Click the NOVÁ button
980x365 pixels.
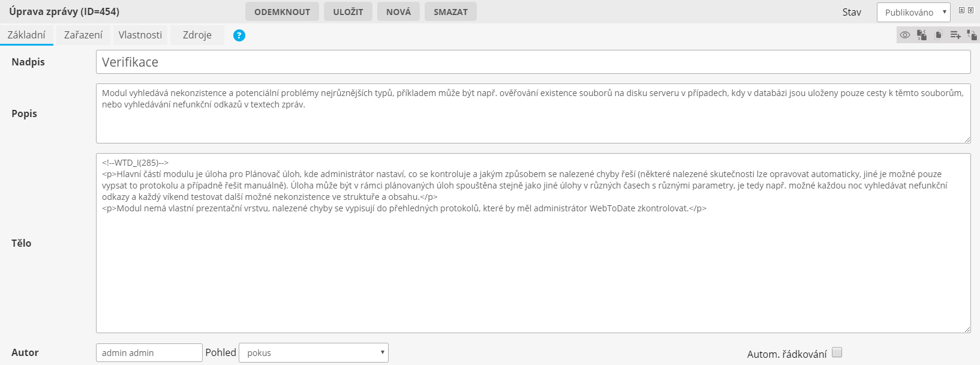click(398, 11)
